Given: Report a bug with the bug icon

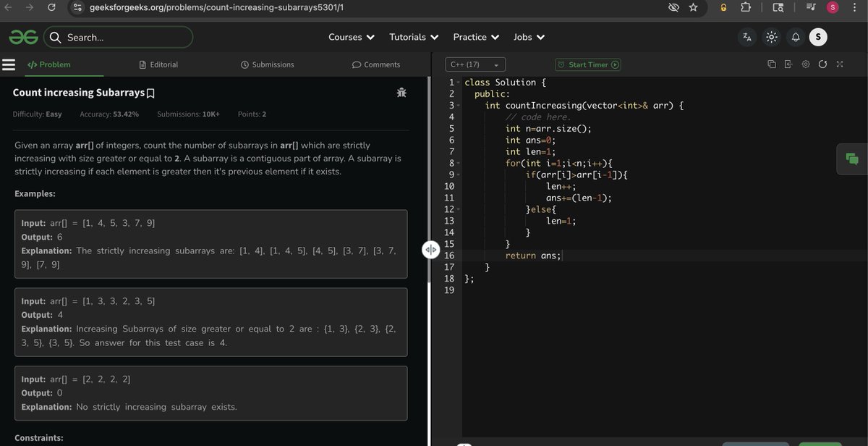Looking at the screenshot, I should coord(401,92).
